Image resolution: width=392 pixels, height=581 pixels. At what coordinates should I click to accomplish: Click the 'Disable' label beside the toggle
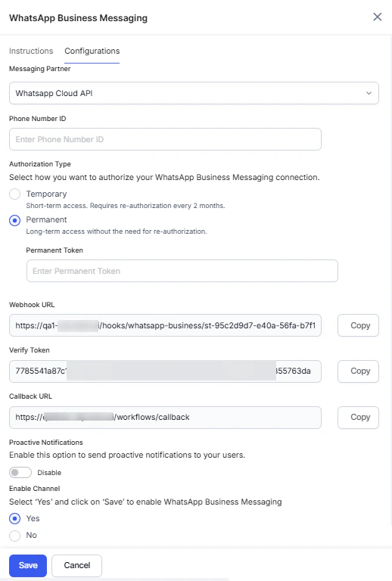point(49,473)
